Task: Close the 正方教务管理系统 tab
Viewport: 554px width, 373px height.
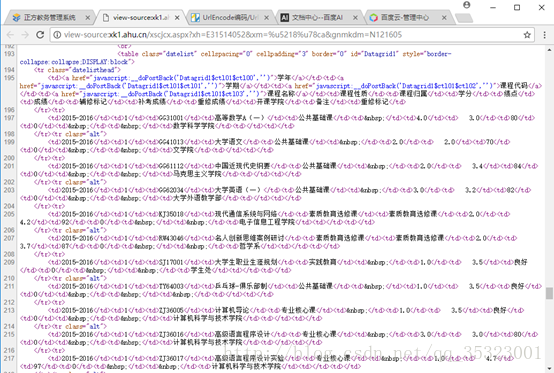Action: click(87, 18)
